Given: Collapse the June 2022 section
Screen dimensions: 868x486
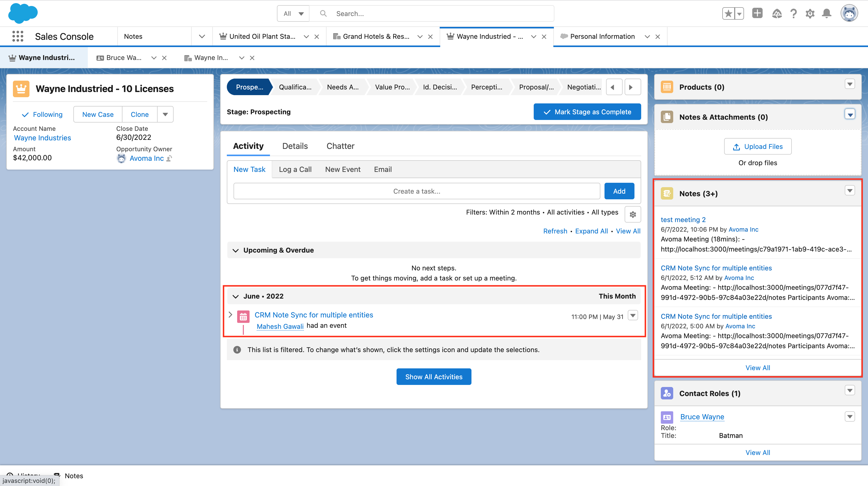Looking at the screenshot, I should 236,297.
